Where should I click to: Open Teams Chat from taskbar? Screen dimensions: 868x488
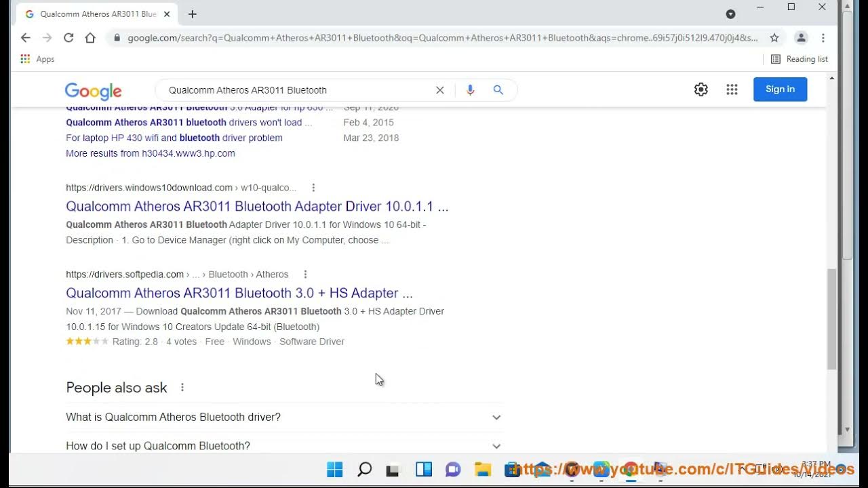[x=453, y=469]
